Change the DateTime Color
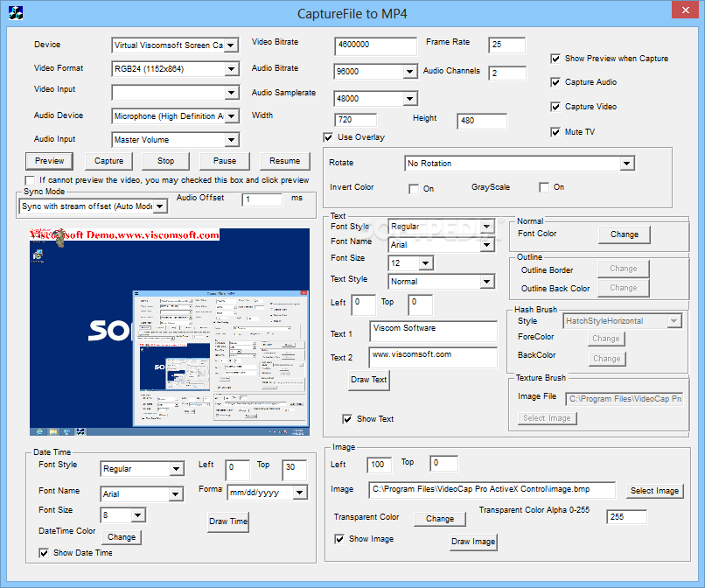Image resolution: width=705 pixels, height=588 pixels. click(122, 537)
